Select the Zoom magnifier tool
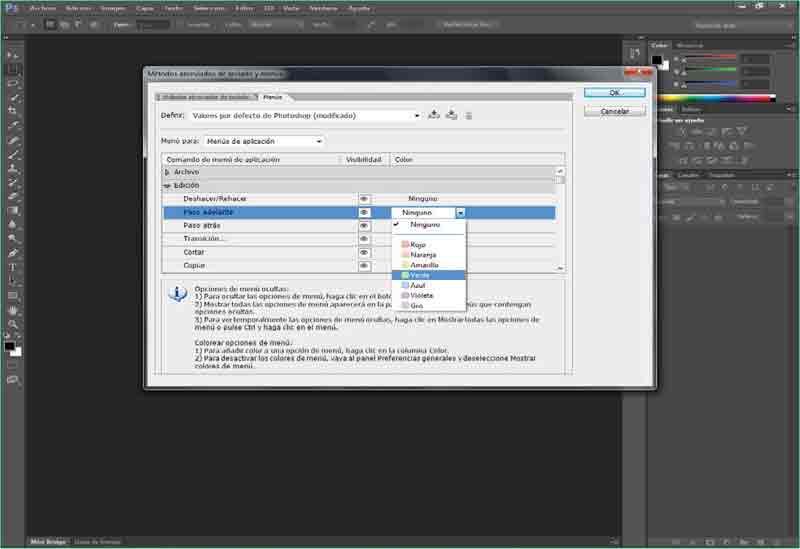This screenshot has width=800, height=549. tap(14, 324)
